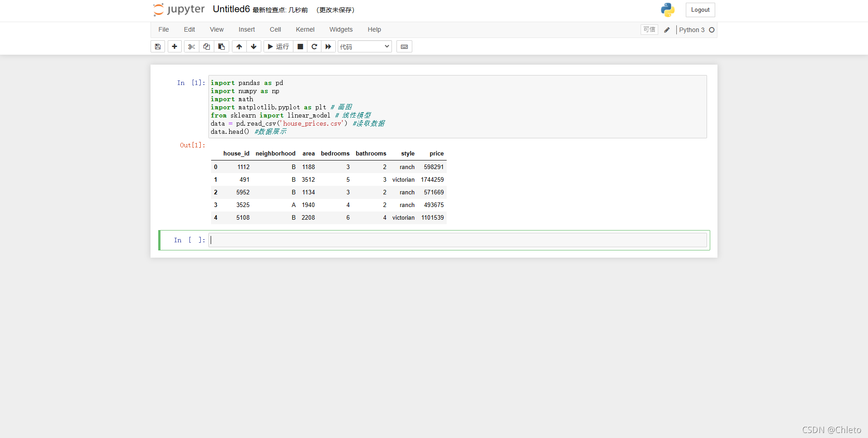Click price value 1101539
868x438 pixels.
click(x=432, y=217)
